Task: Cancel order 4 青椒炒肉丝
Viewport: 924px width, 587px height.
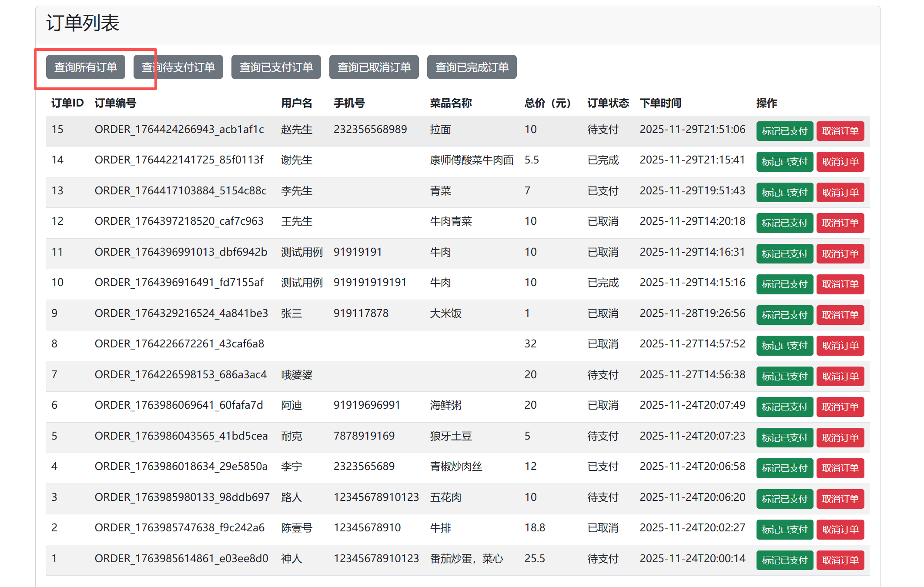Action: pos(840,468)
